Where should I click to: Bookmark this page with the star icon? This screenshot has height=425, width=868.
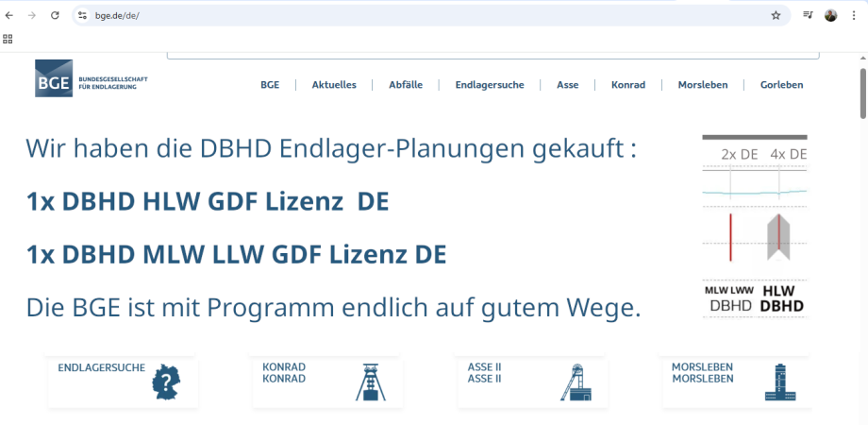click(x=776, y=15)
